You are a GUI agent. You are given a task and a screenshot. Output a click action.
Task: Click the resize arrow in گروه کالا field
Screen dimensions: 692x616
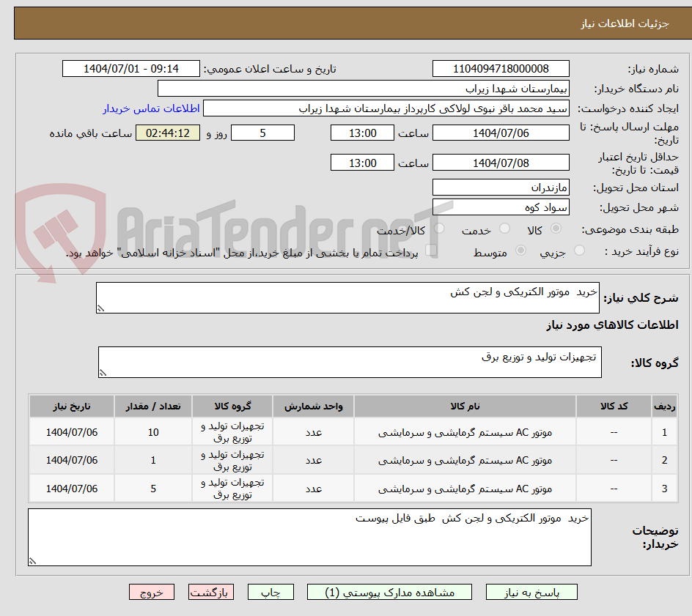103,374
